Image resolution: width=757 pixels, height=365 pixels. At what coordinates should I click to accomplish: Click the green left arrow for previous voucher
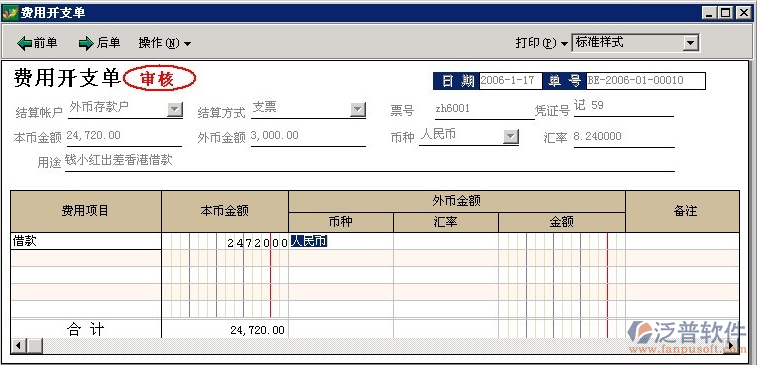24,43
